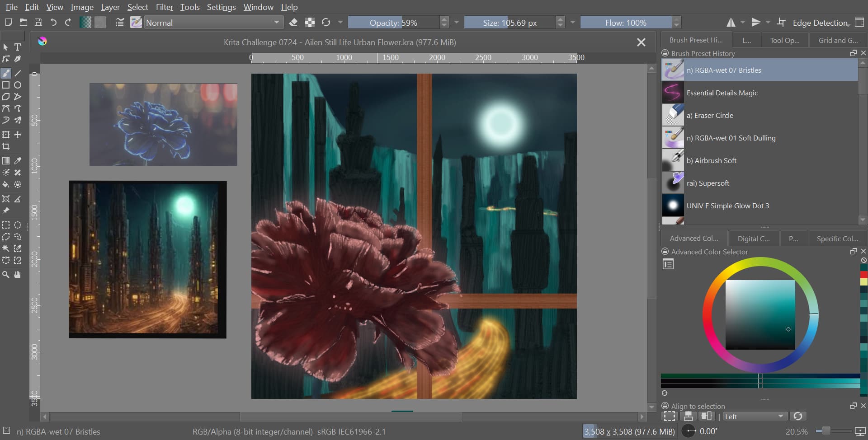Open the brush settings editor icon

coord(120,23)
